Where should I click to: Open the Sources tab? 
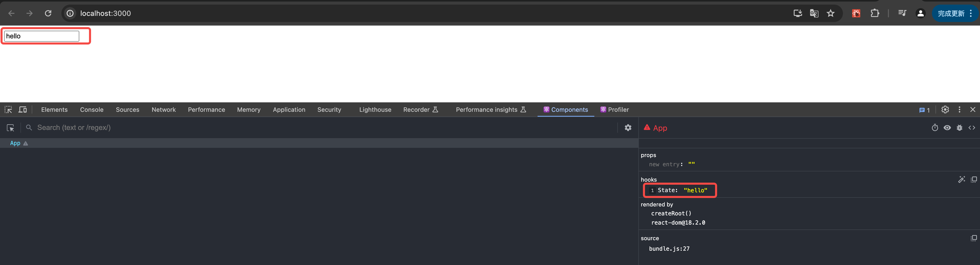[127, 110]
